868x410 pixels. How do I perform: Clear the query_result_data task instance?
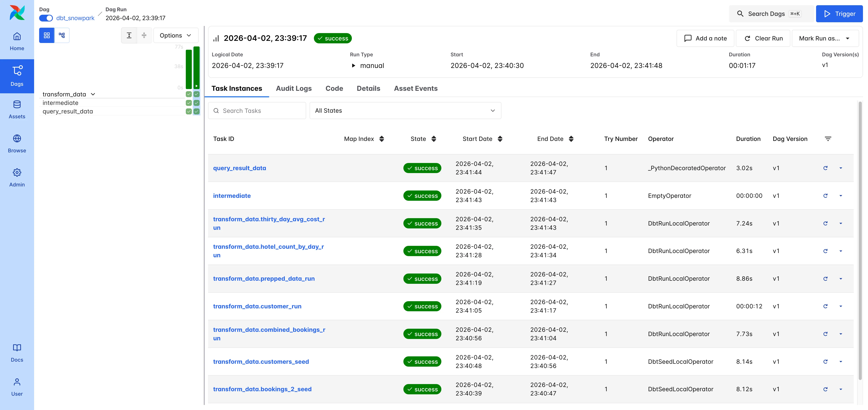[825, 168]
